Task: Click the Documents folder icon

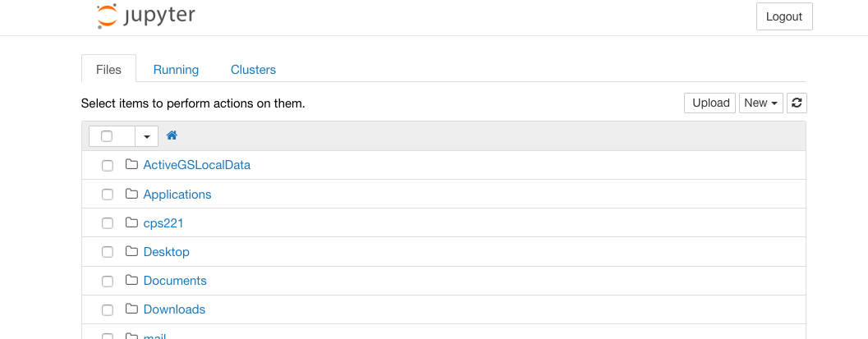Action: tap(131, 281)
